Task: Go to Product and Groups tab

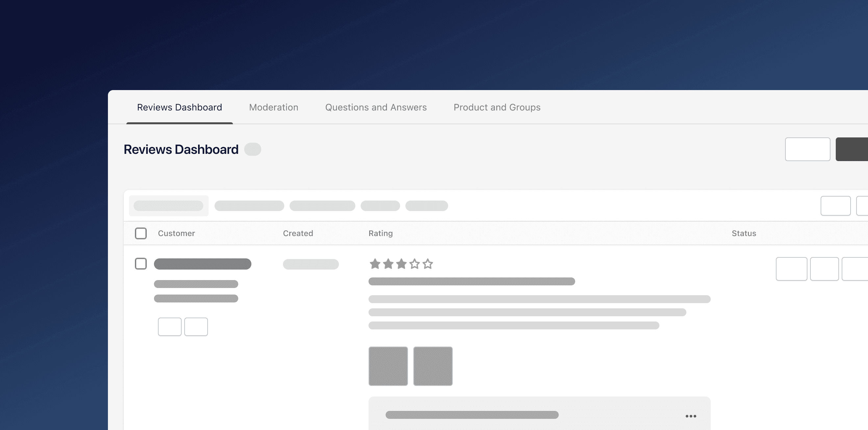Action: (497, 107)
